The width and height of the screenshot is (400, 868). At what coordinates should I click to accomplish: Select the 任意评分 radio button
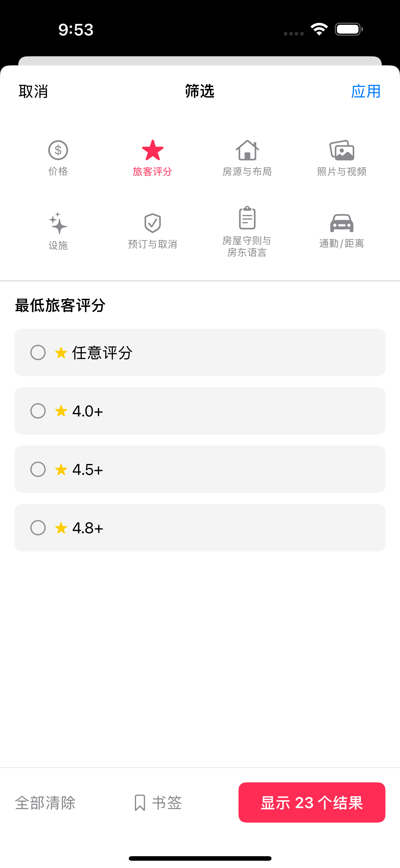point(38,353)
